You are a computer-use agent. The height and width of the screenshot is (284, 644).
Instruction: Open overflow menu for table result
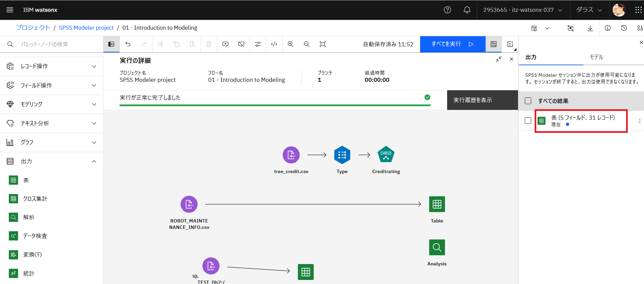[640, 121]
